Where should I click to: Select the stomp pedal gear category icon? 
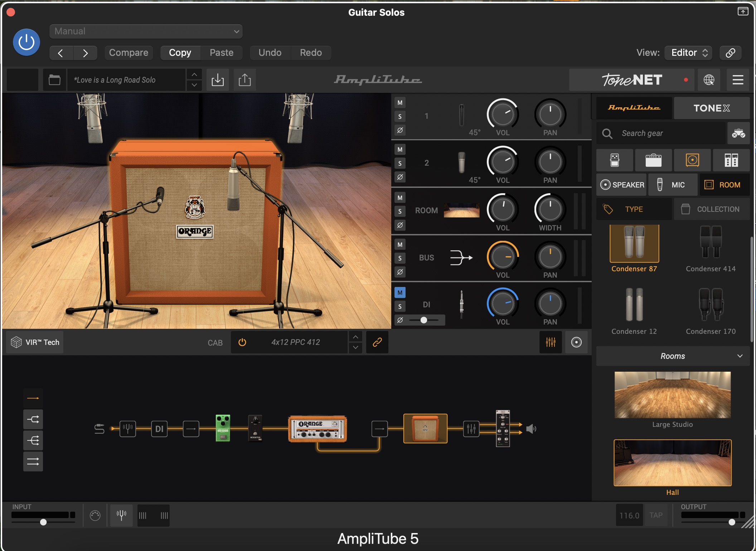(x=615, y=160)
